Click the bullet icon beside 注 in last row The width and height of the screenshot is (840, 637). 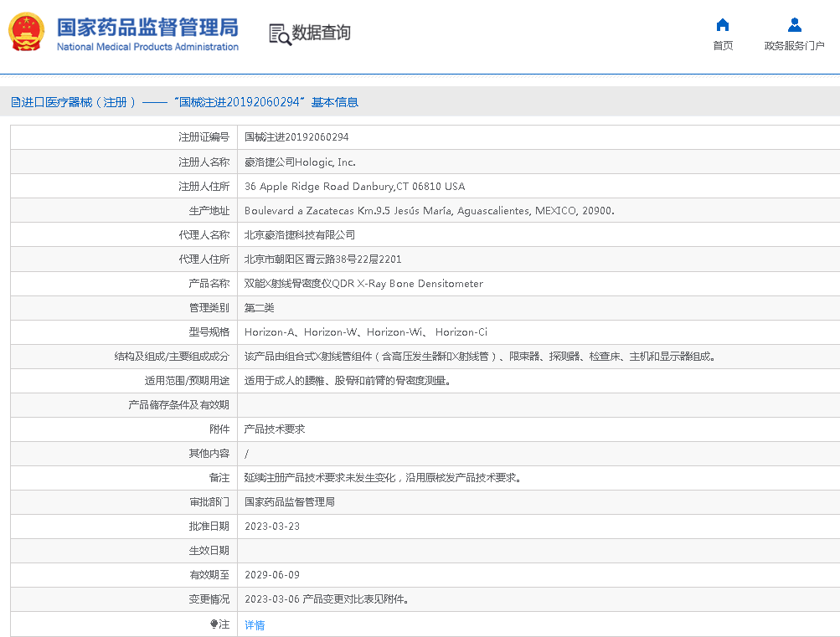(214, 624)
